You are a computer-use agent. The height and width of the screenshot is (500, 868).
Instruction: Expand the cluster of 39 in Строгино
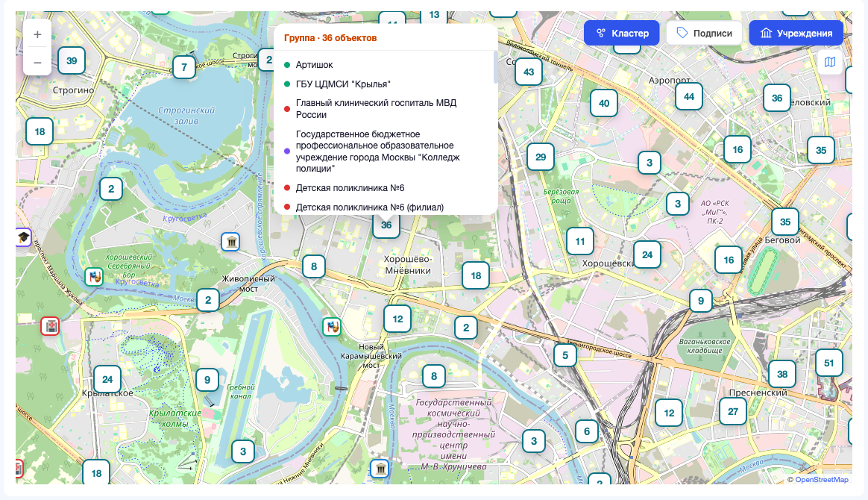click(72, 61)
